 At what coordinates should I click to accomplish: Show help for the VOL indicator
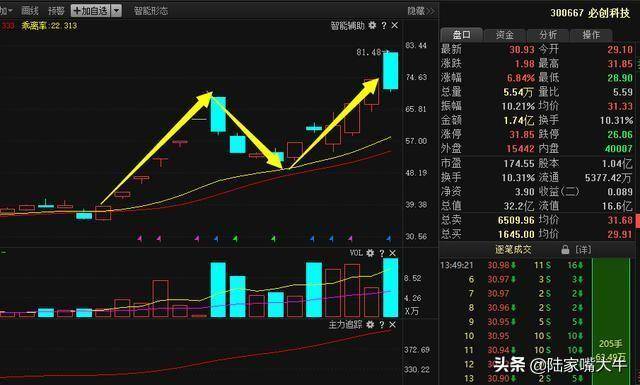382,253
